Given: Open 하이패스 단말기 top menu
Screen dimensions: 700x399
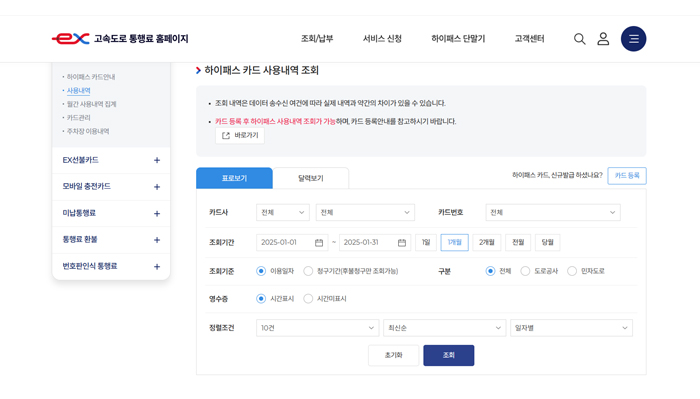Looking at the screenshot, I should point(458,39).
